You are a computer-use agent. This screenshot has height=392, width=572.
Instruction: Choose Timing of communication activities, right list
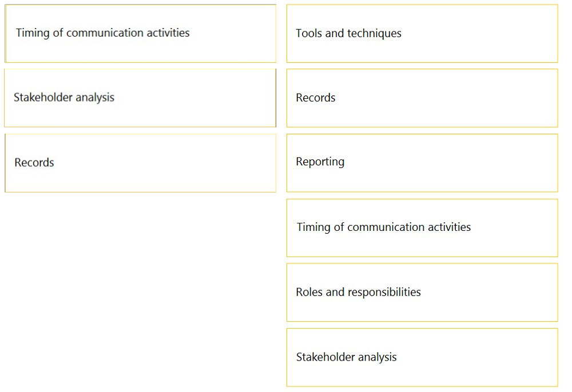422,227
